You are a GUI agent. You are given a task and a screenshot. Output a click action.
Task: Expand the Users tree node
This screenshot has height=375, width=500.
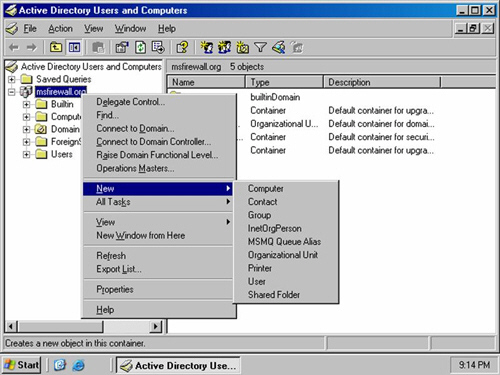pos(27,154)
